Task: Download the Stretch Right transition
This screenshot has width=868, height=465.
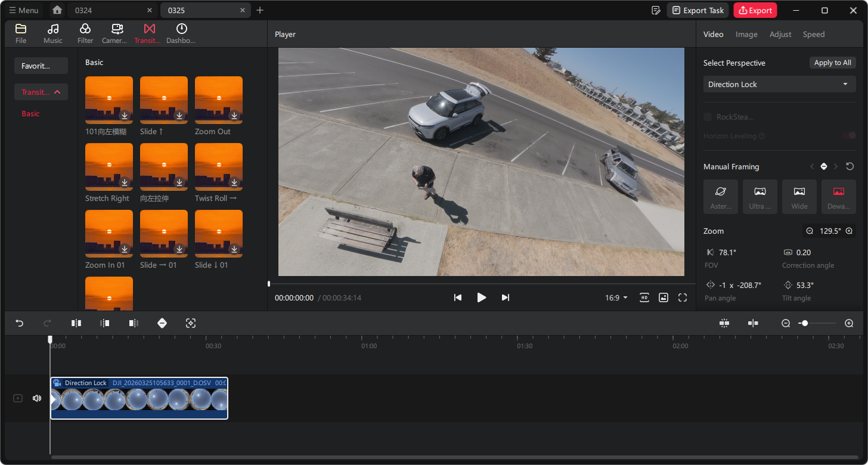Action: pos(125,182)
